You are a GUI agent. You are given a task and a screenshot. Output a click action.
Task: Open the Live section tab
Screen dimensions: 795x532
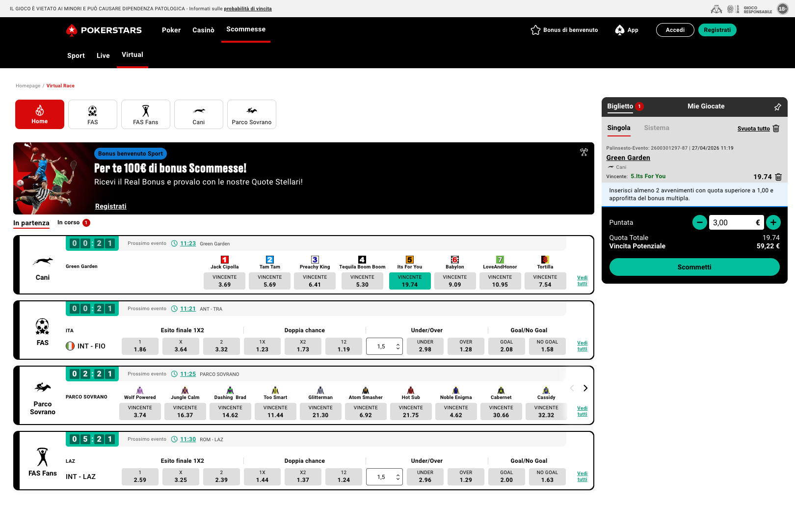pos(103,55)
